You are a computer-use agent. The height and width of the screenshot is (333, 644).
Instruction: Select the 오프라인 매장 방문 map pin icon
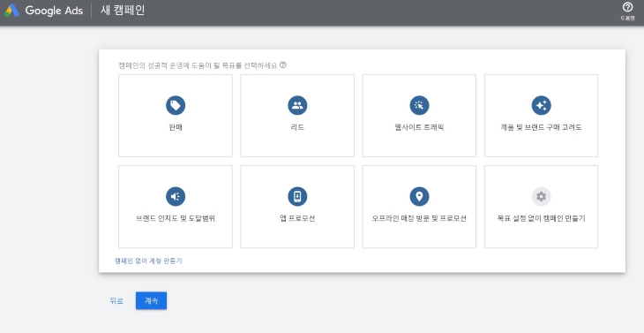coord(419,196)
